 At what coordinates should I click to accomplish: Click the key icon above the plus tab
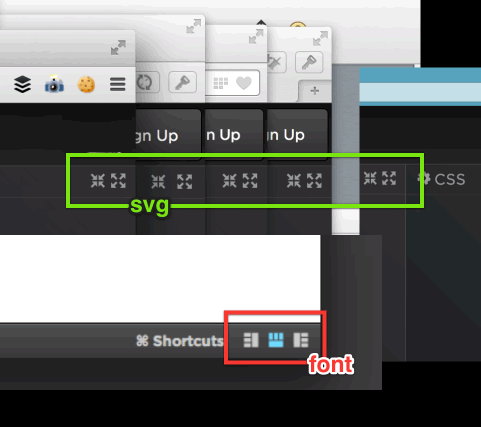tap(309, 62)
